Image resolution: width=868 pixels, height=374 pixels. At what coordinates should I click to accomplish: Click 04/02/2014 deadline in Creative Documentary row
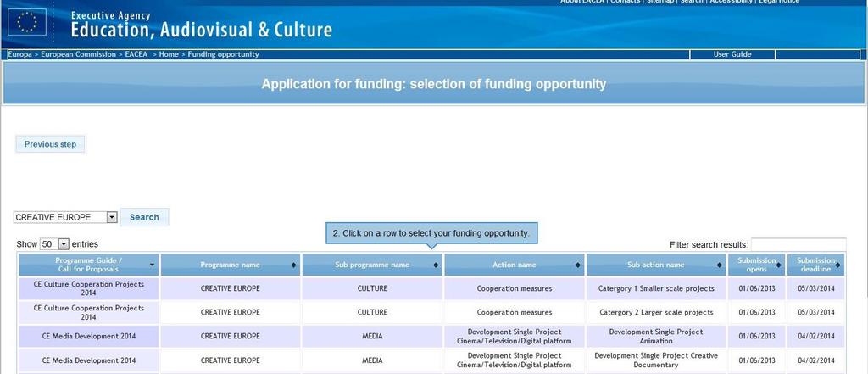pos(816,360)
